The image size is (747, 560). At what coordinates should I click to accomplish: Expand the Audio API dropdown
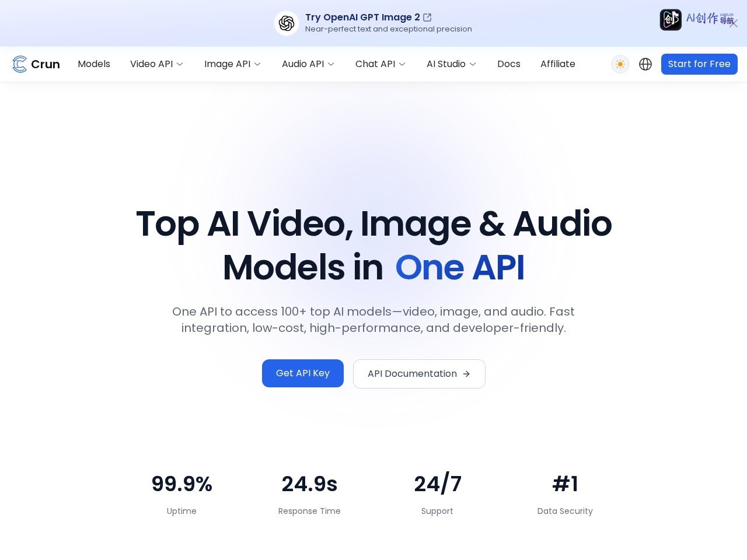pyautogui.click(x=308, y=64)
